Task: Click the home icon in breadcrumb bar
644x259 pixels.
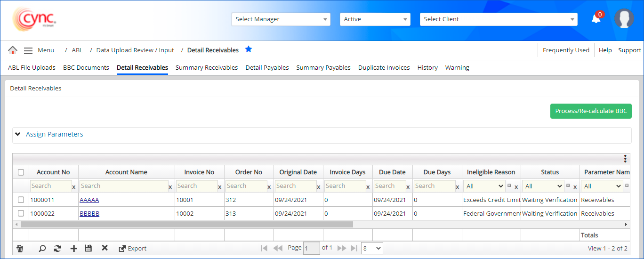Action: pos(13,50)
